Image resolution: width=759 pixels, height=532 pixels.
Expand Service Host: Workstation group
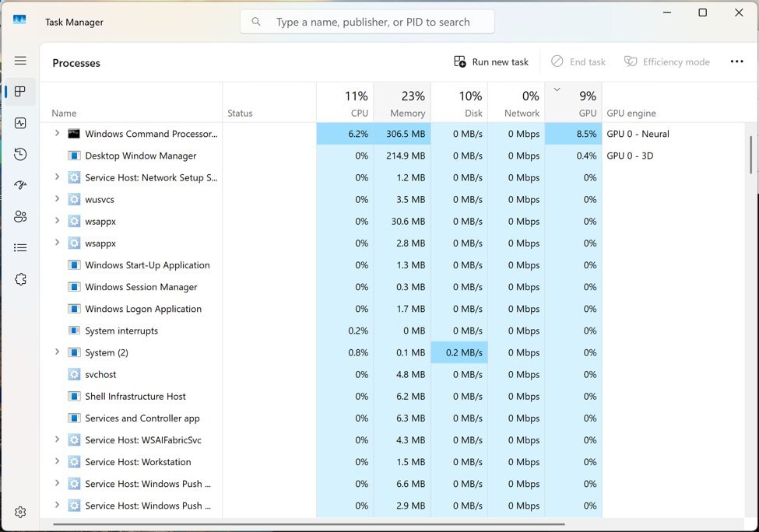pyautogui.click(x=57, y=461)
